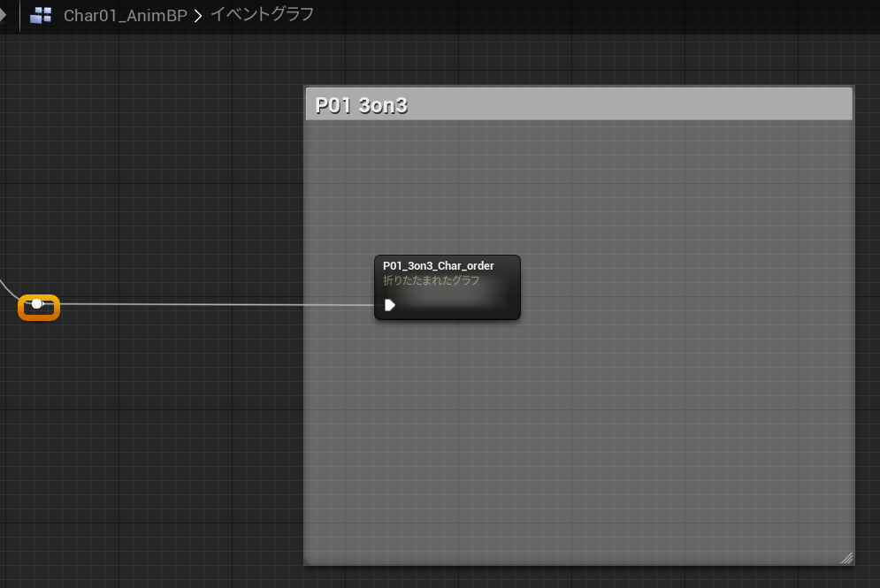The height and width of the screenshot is (588, 880).
Task: Select the イベントグラフ breadcrumb label
Action: pos(262,14)
